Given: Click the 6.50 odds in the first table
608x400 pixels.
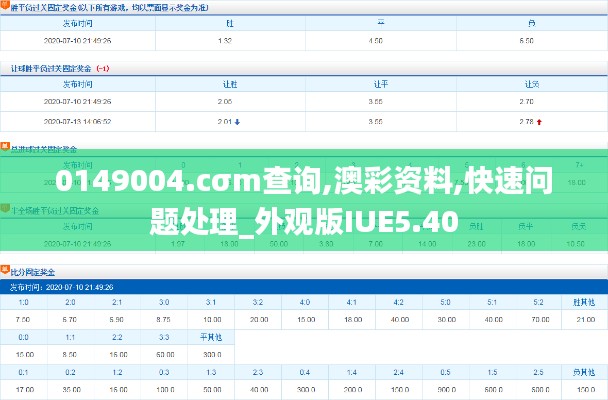Looking at the screenshot, I should [x=527, y=41].
